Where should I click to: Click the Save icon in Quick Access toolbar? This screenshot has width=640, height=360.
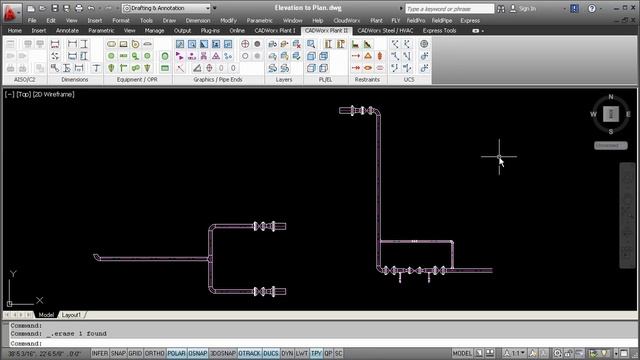coord(55,8)
